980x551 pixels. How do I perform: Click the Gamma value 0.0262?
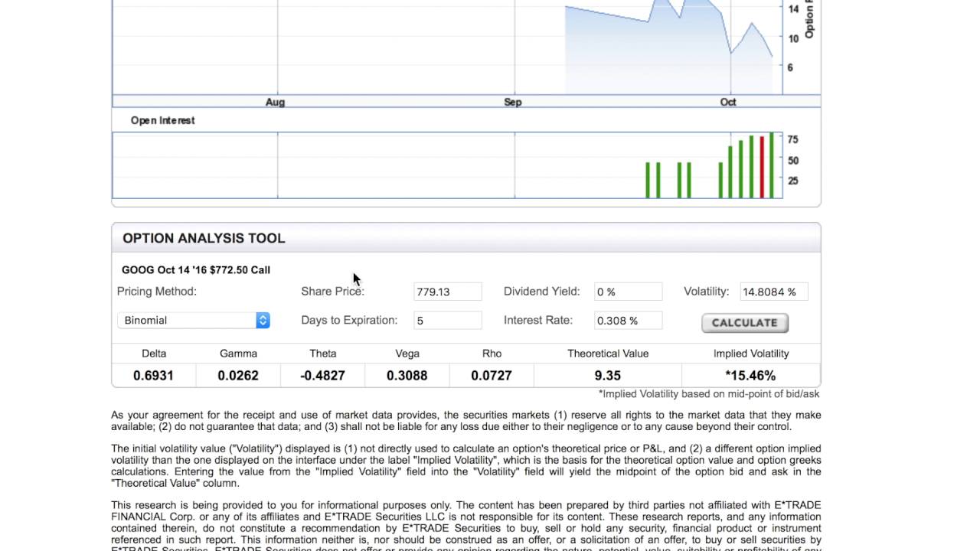pos(238,376)
